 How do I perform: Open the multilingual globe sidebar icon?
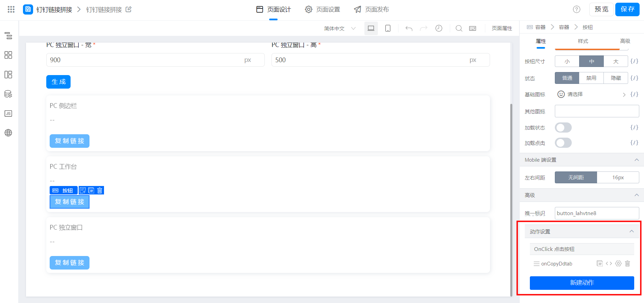8,133
